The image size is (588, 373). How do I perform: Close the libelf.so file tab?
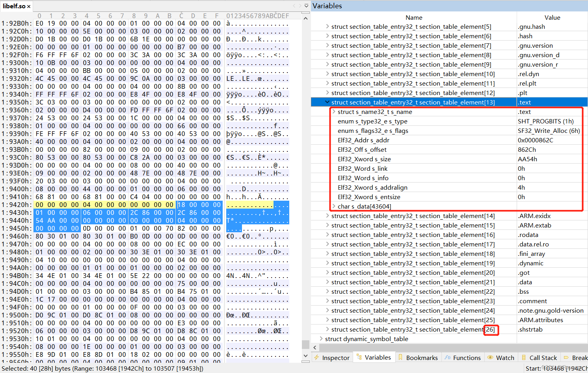[x=29, y=6]
